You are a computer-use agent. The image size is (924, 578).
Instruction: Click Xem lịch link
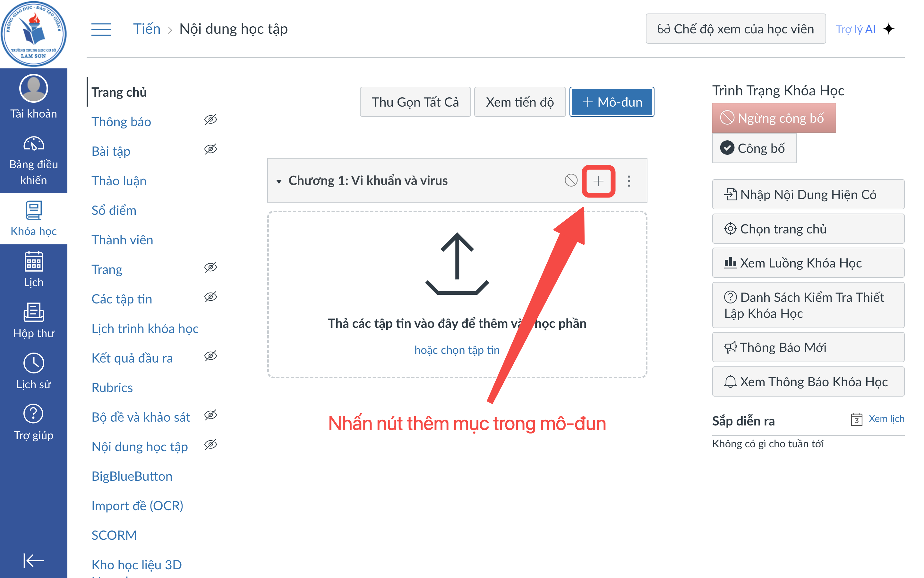click(886, 419)
